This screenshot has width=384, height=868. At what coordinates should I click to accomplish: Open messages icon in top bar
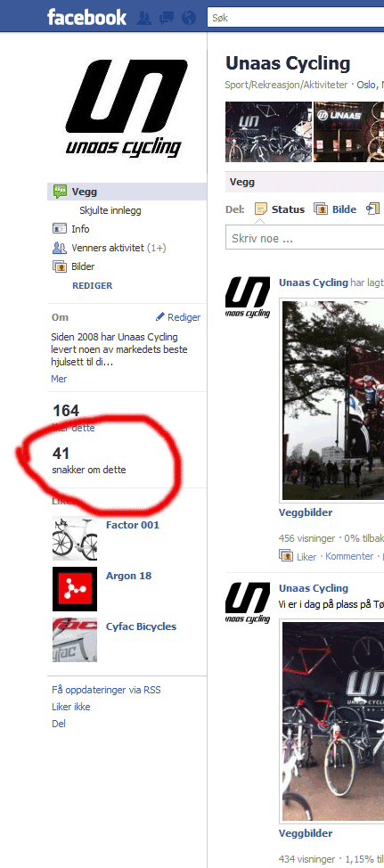(x=166, y=18)
